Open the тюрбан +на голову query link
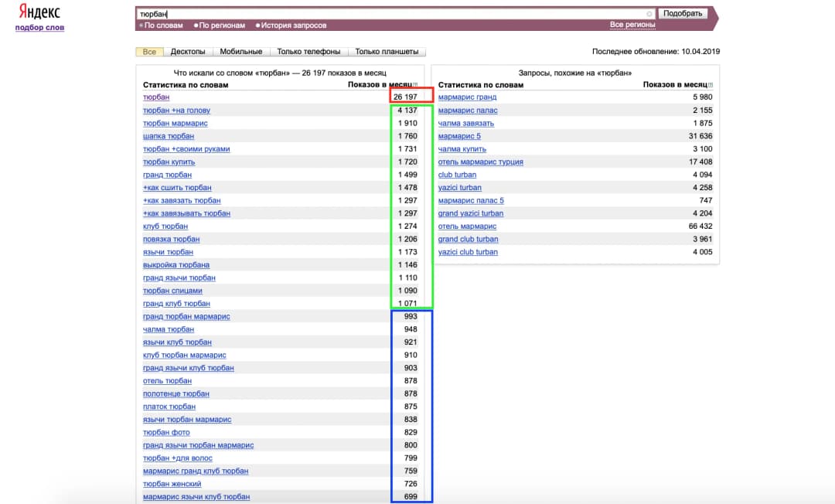 [x=176, y=111]
